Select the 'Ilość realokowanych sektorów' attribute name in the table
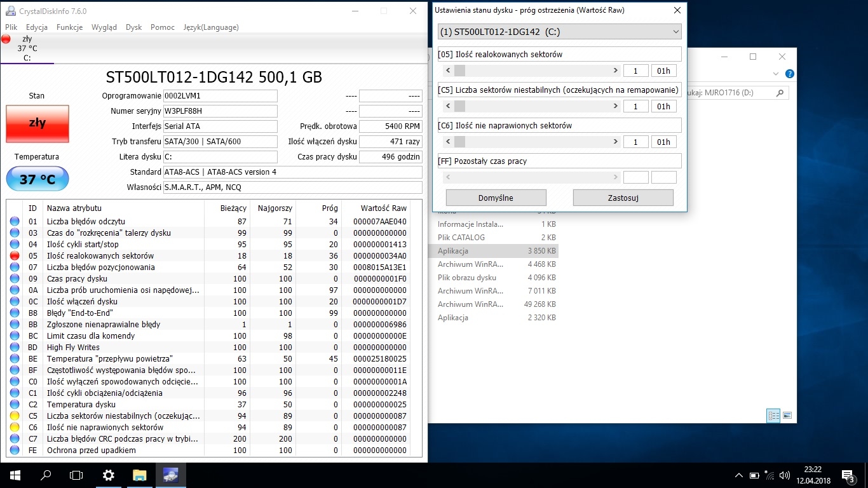Image resolution: width=868 pixels, height=488 pixels. pyautogui.click(x=100, y=255)
